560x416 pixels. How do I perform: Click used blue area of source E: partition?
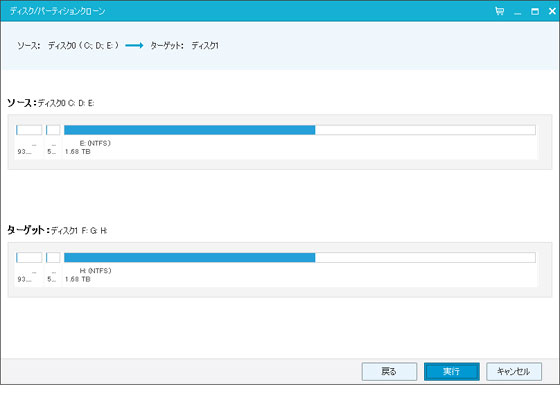click(190, 130)
